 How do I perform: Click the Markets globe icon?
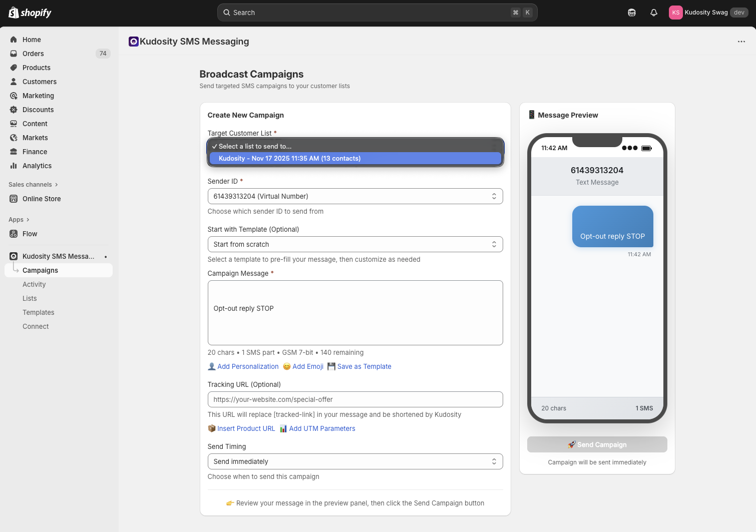click(x=14, y=138)
